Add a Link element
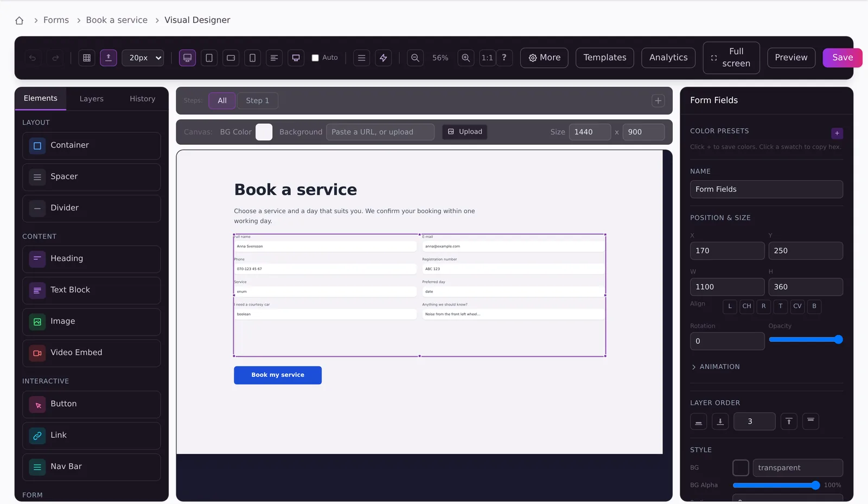 click(x=92, y=436)
